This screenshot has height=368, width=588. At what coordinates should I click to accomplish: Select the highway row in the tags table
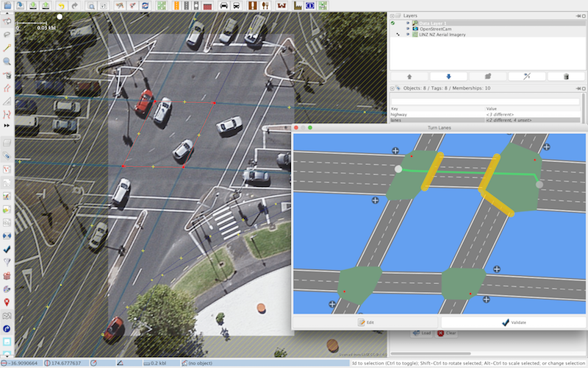click(x=485, y=115)
